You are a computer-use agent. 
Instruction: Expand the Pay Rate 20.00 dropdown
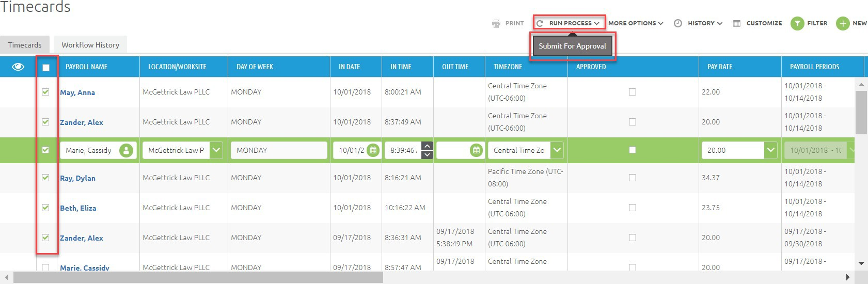[x=770, y=150]
